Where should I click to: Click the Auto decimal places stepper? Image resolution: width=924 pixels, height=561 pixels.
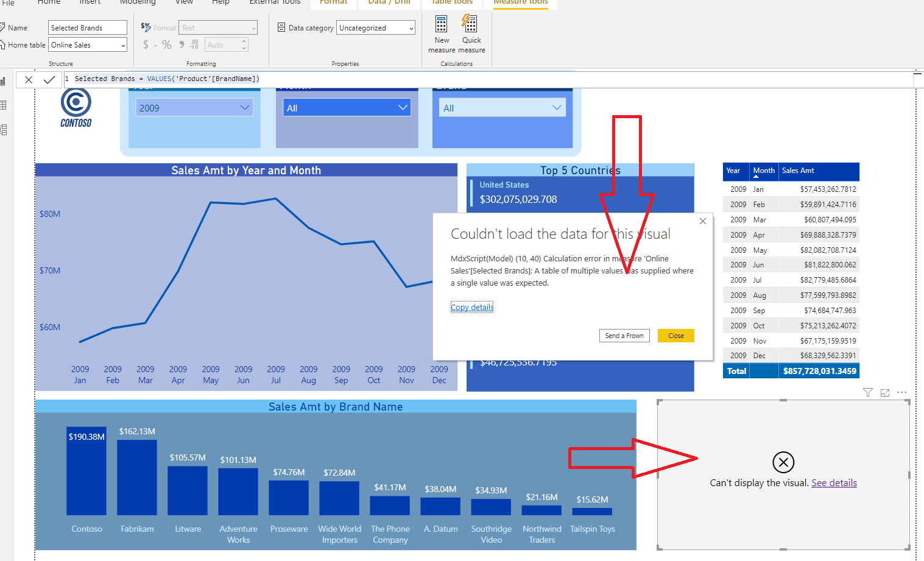click(x=244, y=44)
